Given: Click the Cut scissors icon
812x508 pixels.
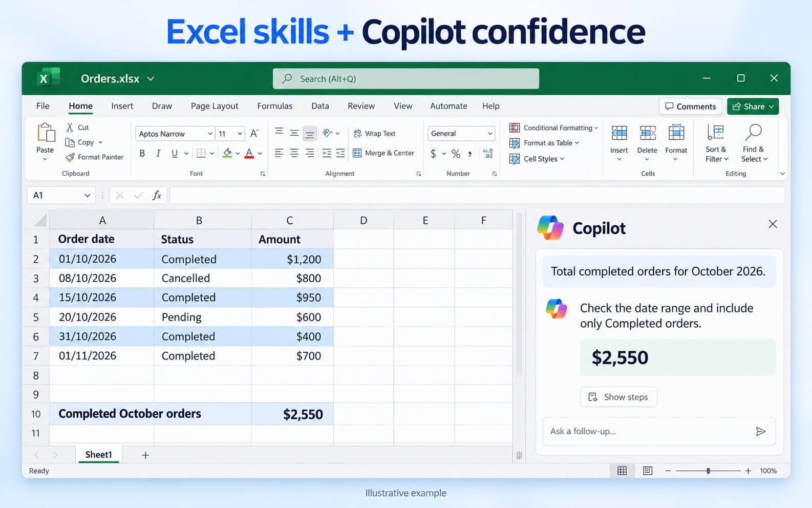Looking at the screenshot, I should tap(70, 127).
